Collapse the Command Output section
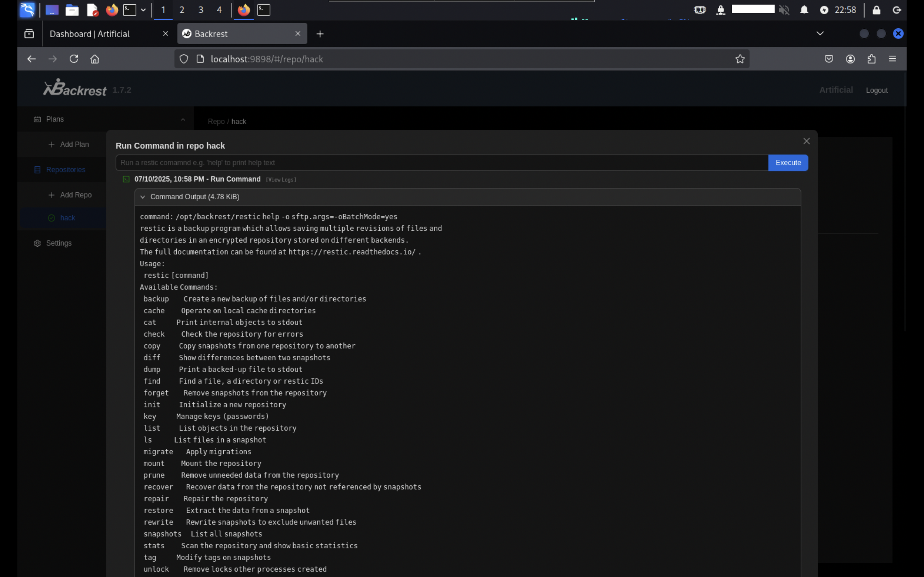 pyautogui.click(x=143, y=197)
